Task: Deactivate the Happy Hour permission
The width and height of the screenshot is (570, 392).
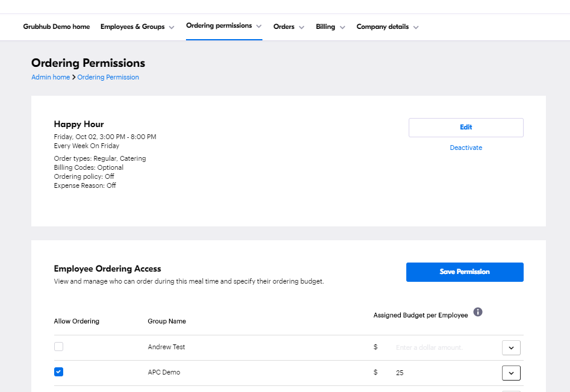Action: click(x=466, y=148)
